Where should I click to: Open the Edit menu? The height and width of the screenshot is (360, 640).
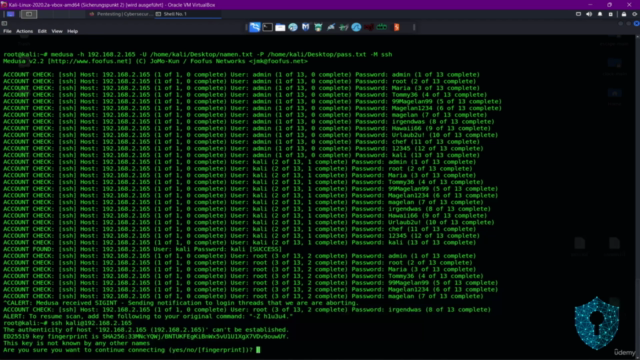click(x=42, y=31)
